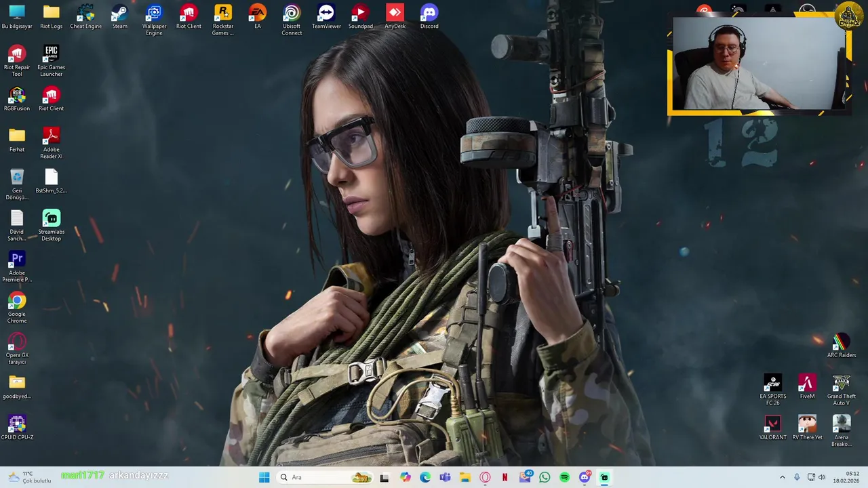This screenshot has height=488, width=868.
Task: Select the RGBFusion desktop icon
Action: tap(17, 99)
